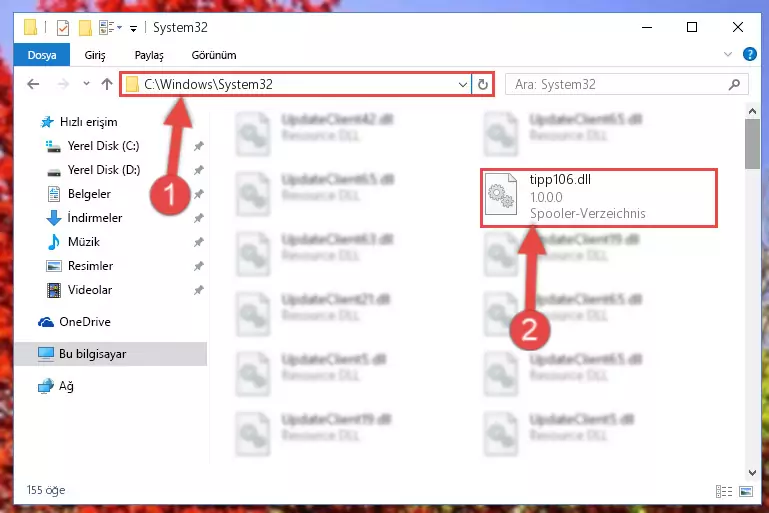The height and width of the screenshot is (513, 769).
Task: Switch to the Paylaş ribbon tab
Action: (149, 55)
